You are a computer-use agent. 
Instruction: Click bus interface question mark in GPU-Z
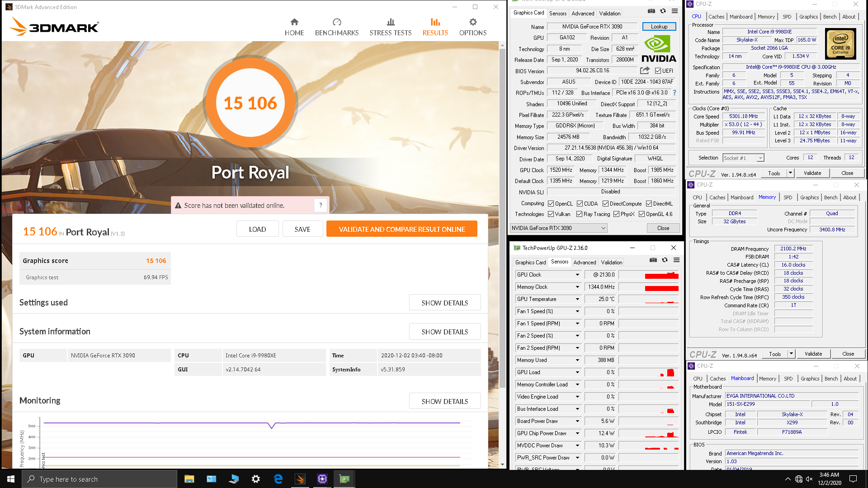(675, 93)
